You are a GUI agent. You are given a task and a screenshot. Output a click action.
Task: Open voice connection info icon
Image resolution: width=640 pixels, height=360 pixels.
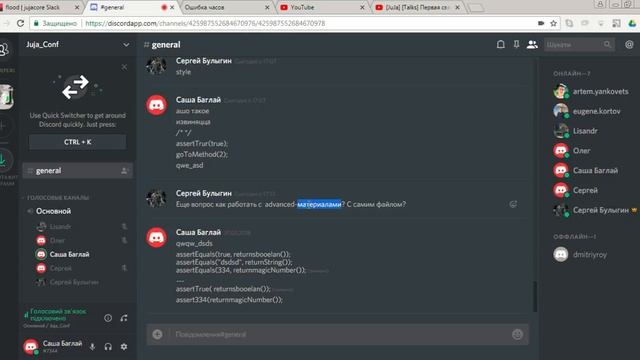[108, 318]
